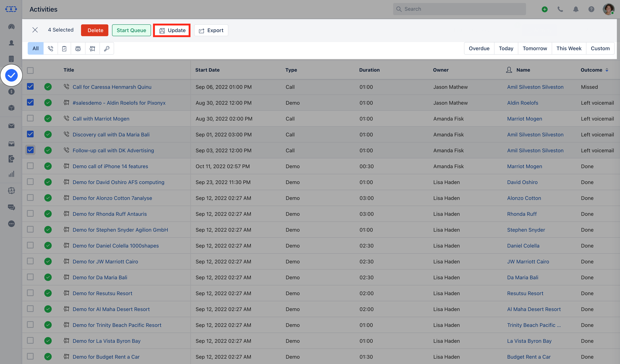Image resolution: width=620 pixels, height=364 pixels.
Task: Click the Title column header
Action: [69, 70]
